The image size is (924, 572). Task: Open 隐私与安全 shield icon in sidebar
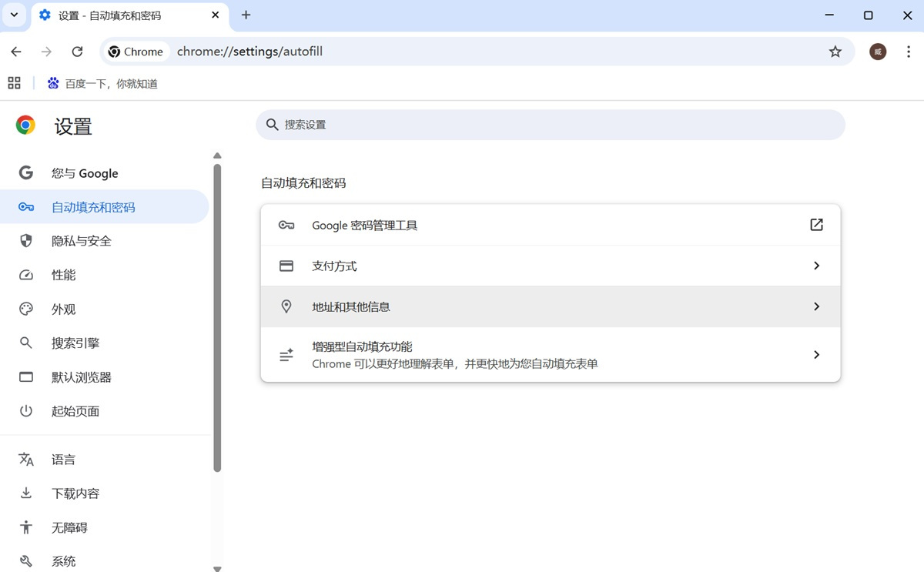25,240
